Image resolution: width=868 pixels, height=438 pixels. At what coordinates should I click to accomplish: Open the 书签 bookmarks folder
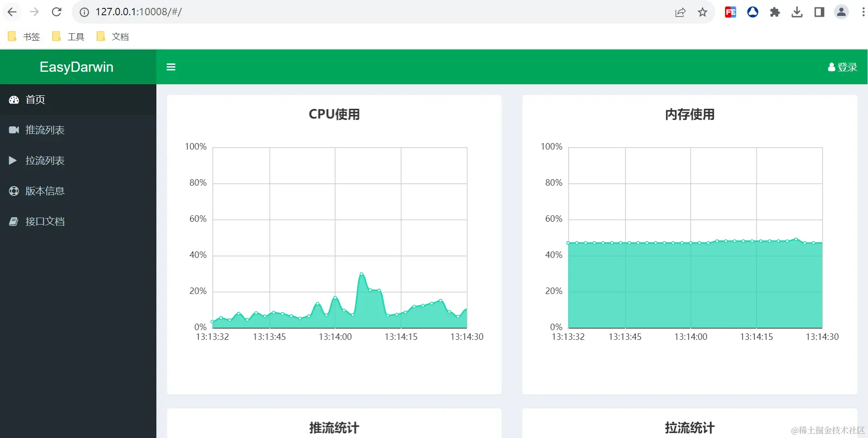click(24, 37)
